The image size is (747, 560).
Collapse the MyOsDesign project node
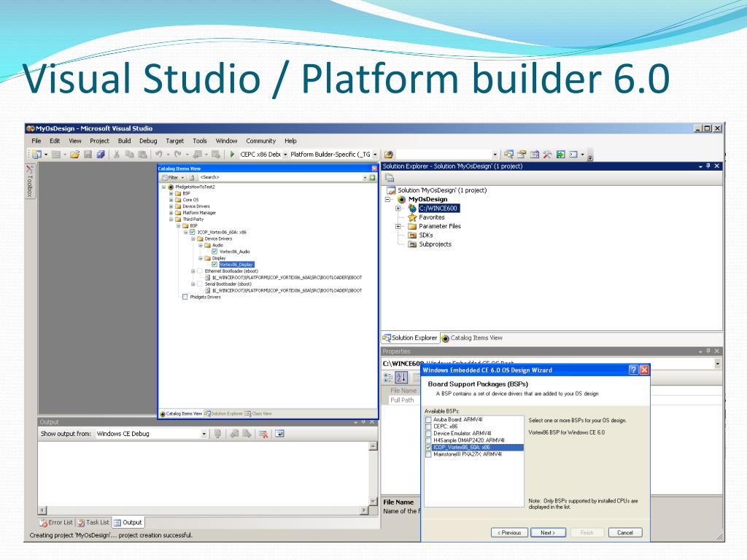click(388, 199)
